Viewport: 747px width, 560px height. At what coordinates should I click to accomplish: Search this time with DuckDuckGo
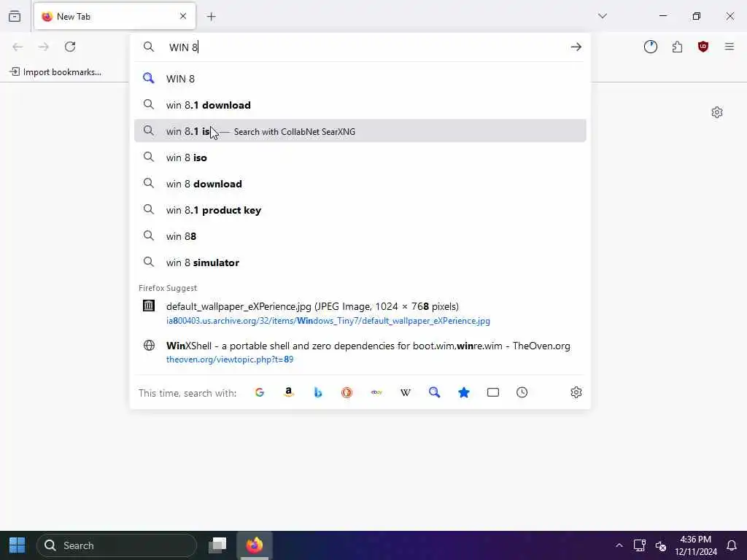click(x=347, y=392)
